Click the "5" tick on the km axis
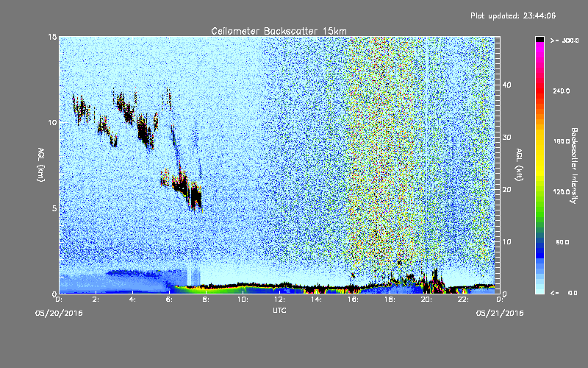588x368 pixels. click(54, 208)
